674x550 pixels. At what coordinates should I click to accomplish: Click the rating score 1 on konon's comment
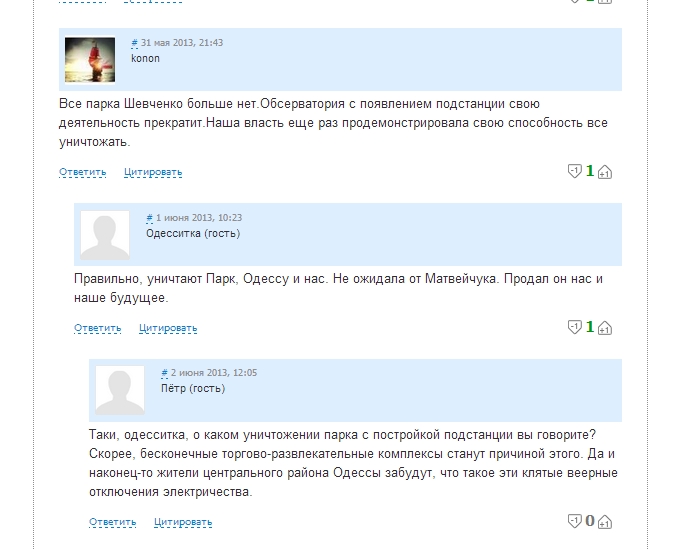590,171
